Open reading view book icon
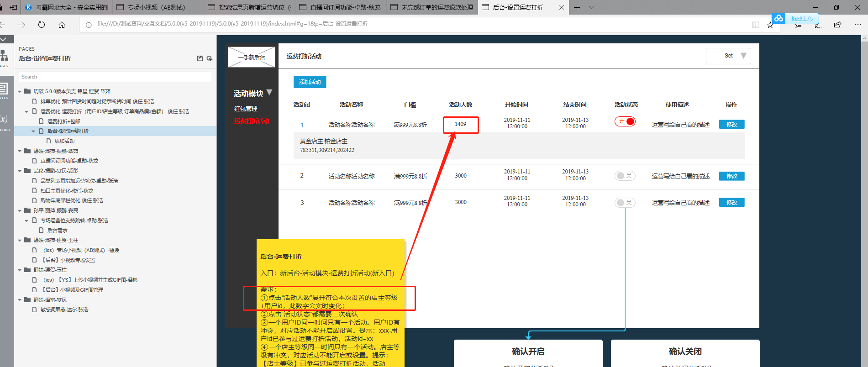The height and width of the screenshot is (367, 868). (756, 25)
